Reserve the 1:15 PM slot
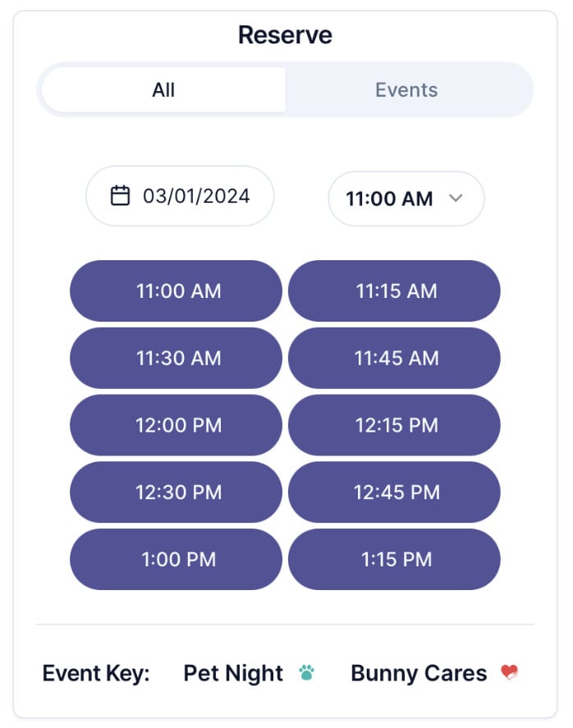 (x=395, y=560)
